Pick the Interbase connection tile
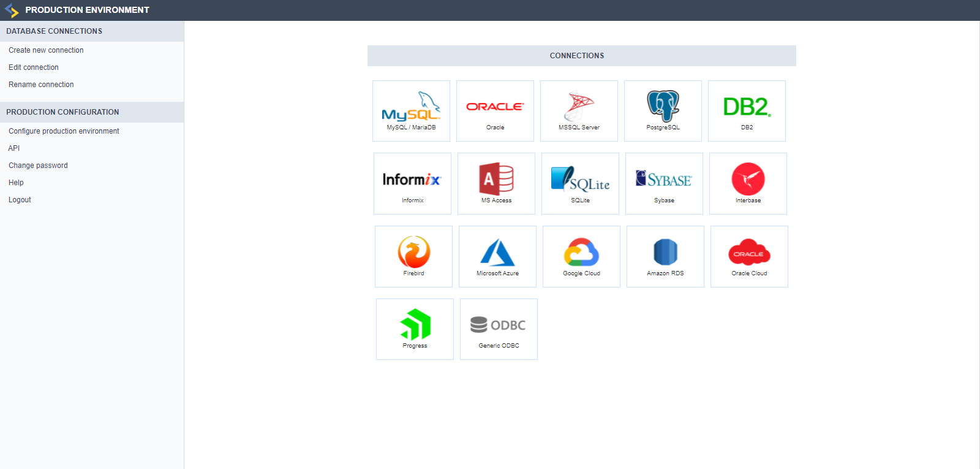The height and width of the screenshot is (469, 980). coord(748,183)
